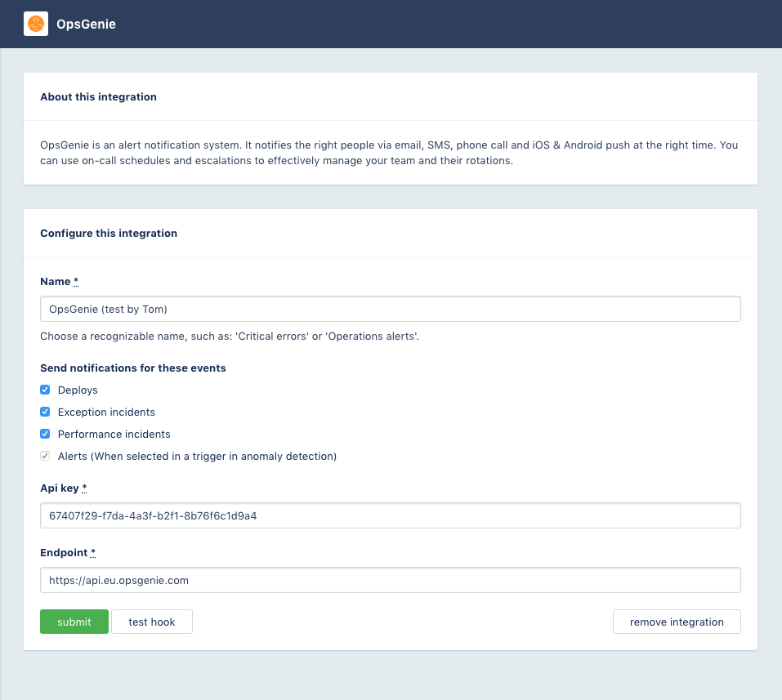Click the 'Configure this integration' heading
The height and width of the screenshot is (700, 782).
coord(109,234)
